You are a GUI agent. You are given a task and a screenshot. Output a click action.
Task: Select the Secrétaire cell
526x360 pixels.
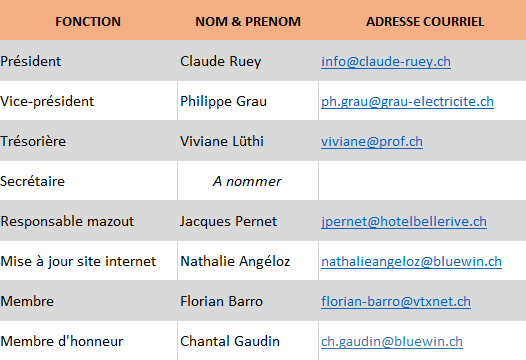tap(89, 181)
